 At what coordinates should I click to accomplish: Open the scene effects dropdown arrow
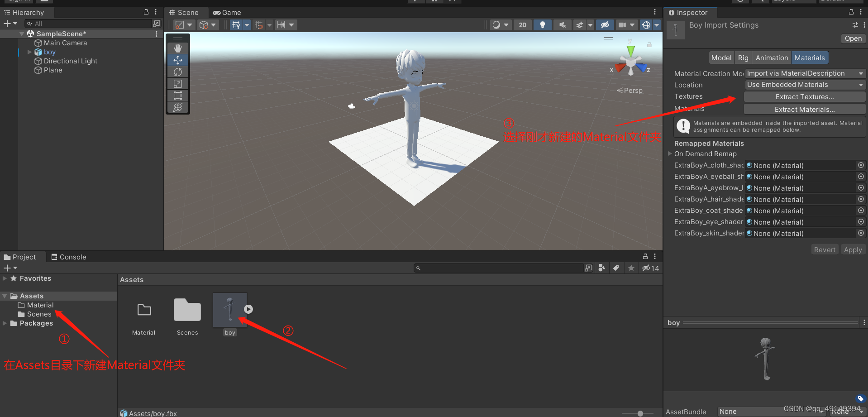click(590, 25)
